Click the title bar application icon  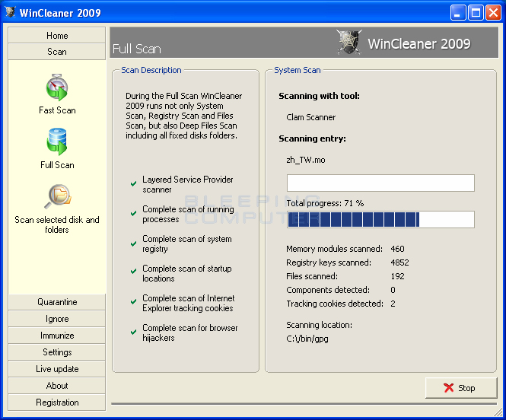(10, 12)
